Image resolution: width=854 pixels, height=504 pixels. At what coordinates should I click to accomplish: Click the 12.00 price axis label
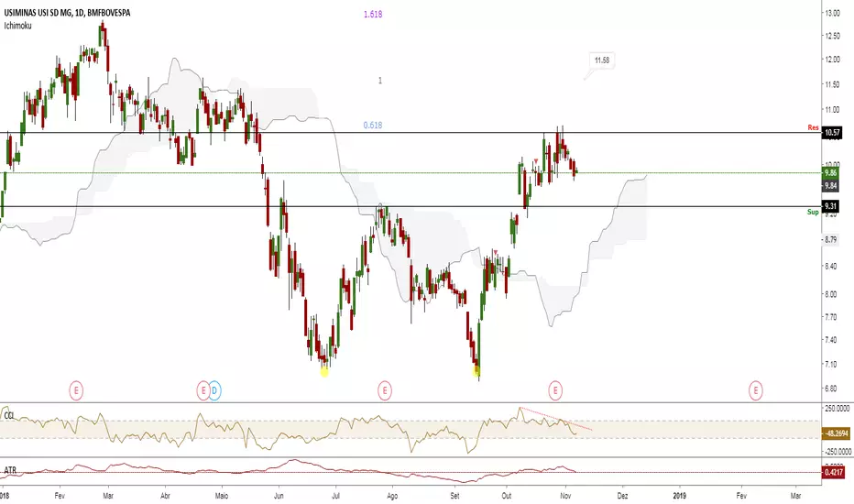832,60
